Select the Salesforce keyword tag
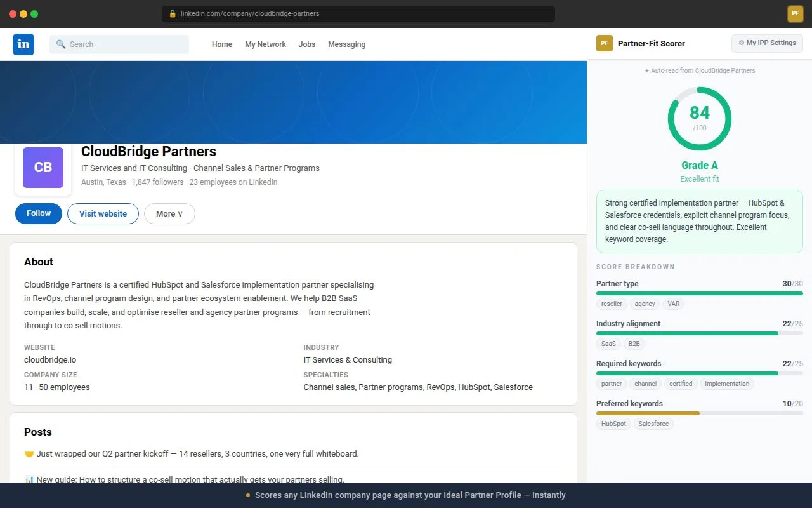This screenshot has height=508, width=812. point(653,424)
